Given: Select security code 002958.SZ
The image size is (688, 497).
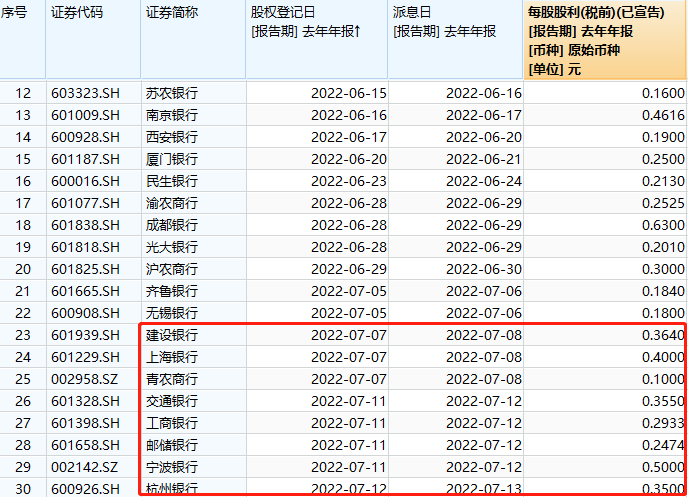Looking at the screenshot, I should pyautogui.click(x=84, y=379).
